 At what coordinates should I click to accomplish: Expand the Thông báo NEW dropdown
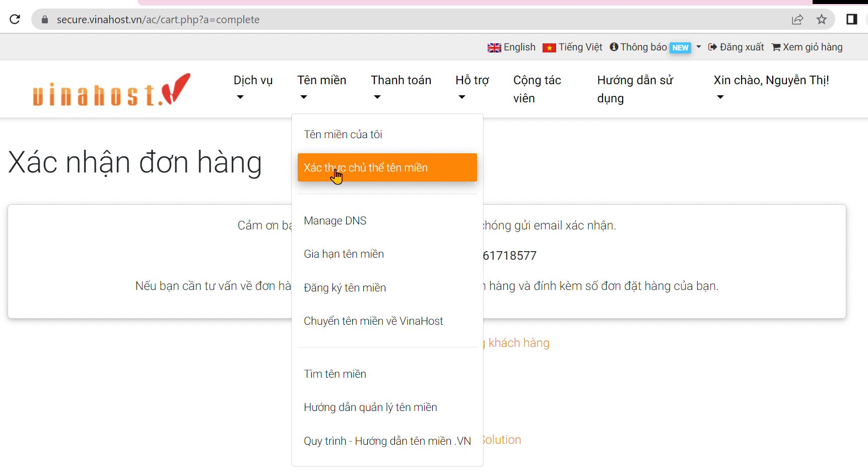pyautogui.click(x=655, y=47)
